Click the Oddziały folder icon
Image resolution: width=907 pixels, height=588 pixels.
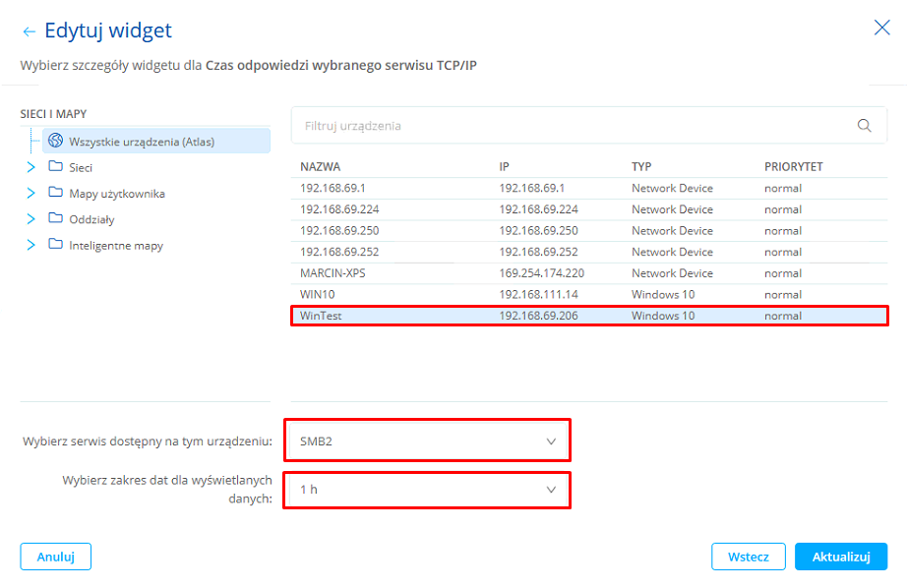(x=56, y=219)
